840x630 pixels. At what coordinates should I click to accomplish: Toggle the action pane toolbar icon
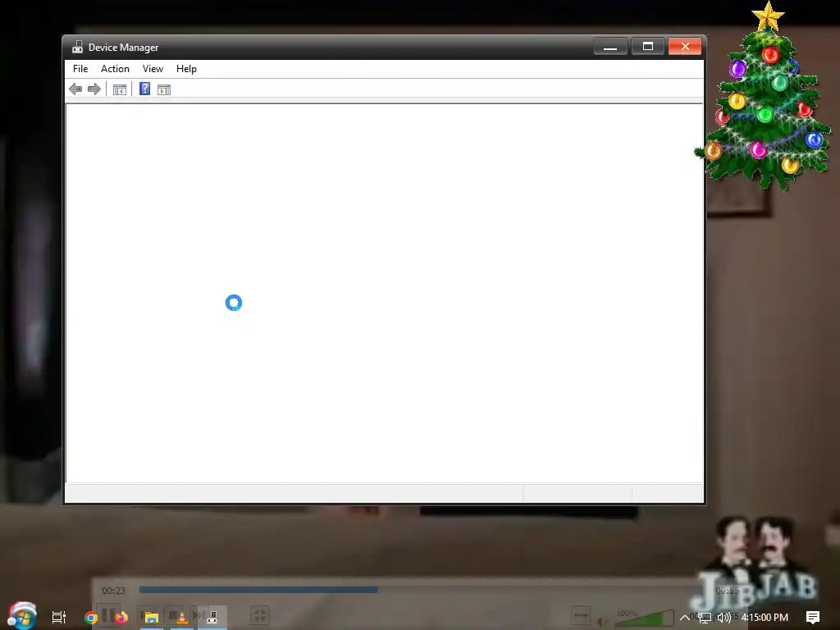click(164, 89)
